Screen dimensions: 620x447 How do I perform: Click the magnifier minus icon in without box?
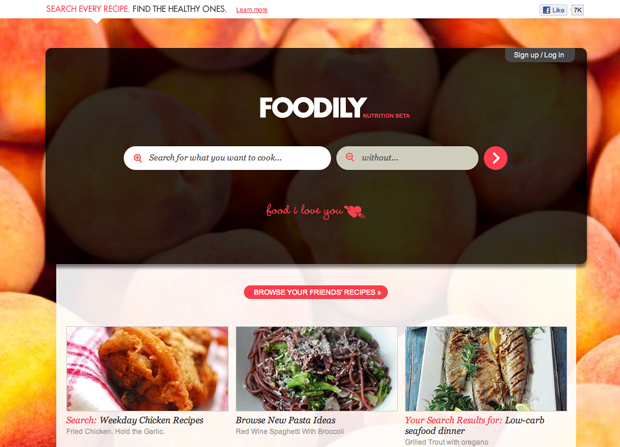(x=350, y=157)
